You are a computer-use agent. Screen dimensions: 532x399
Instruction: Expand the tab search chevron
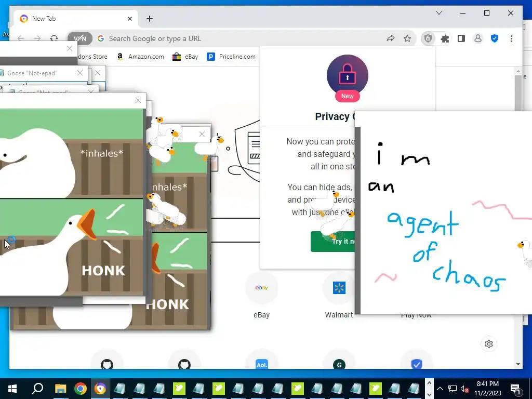coord(438,13)
